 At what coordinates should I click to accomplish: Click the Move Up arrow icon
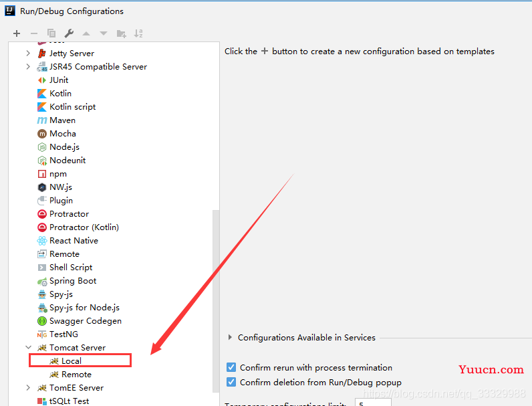point(86,33)
